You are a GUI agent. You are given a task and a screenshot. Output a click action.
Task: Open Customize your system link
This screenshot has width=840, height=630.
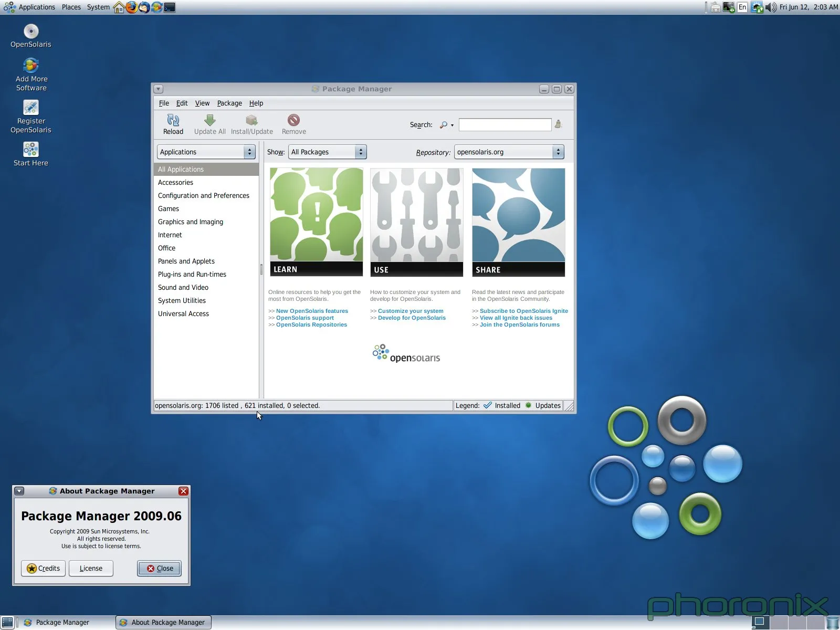(411, 311)
